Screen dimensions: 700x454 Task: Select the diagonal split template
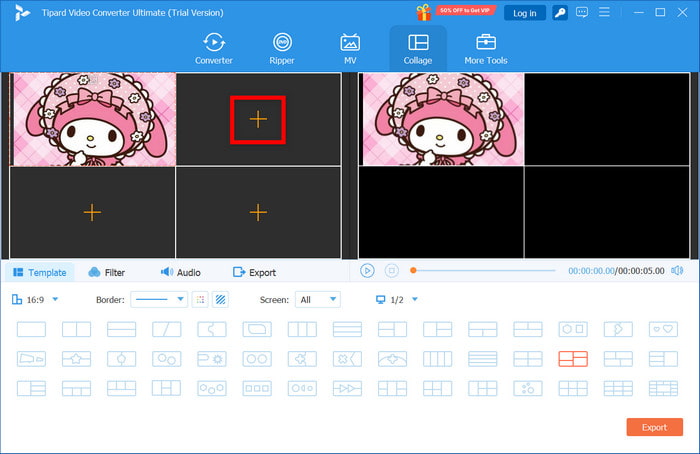pos(167,329)
